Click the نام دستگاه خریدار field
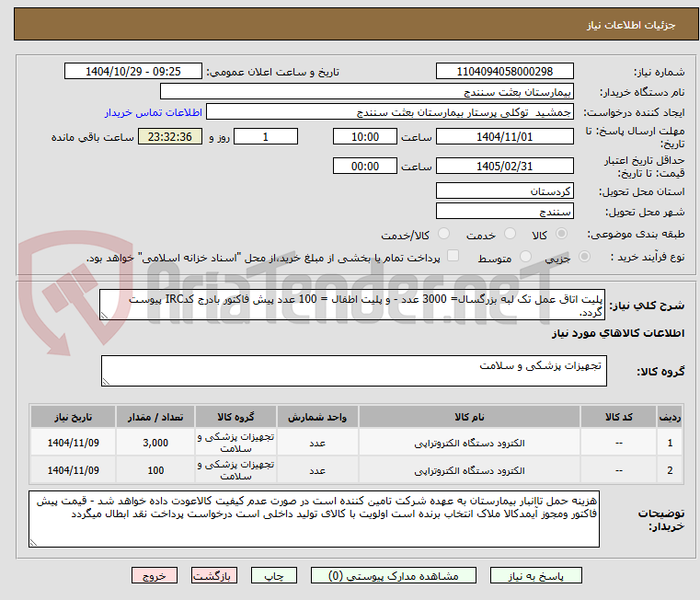The image size is (700, 600). pyautogui.click(x=366, y=92)
